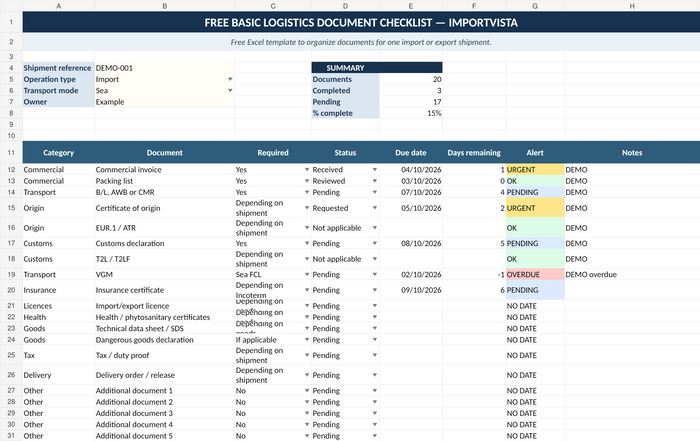Image resolution: width=700 pixels, height=441 pixels.
Task: Select the Completed count cell showing 3
Action: (x=411, y=90)
